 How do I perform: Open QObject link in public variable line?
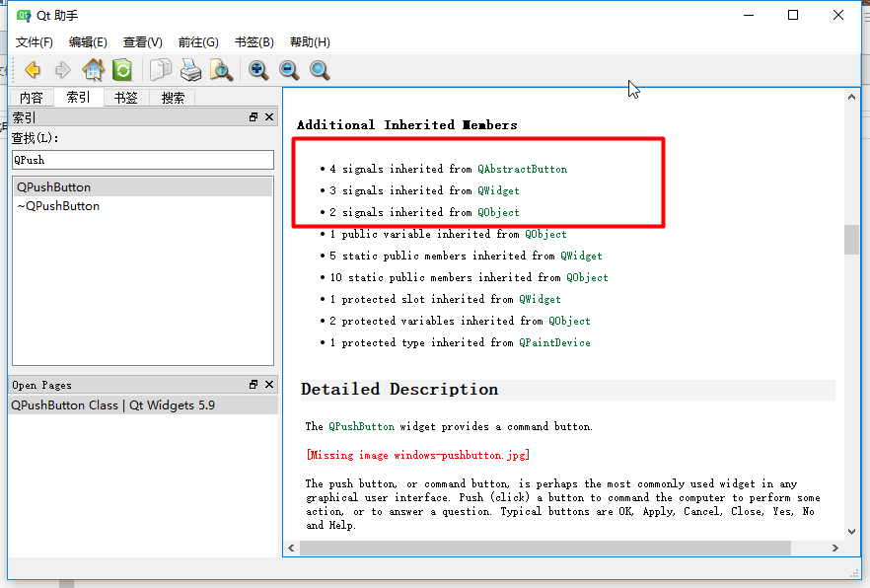pyautogui.click(x=546, y=234)
